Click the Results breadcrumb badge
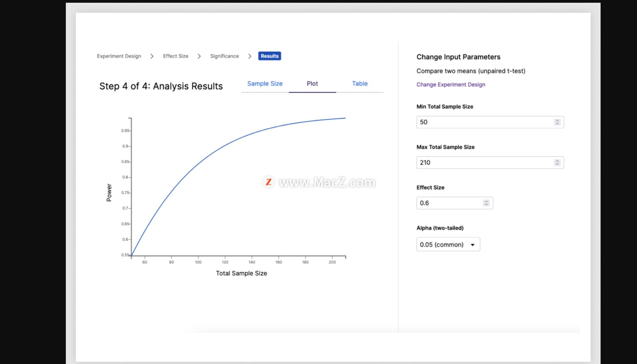The width and height of the screenshot is (637, 364). point(269,56)
